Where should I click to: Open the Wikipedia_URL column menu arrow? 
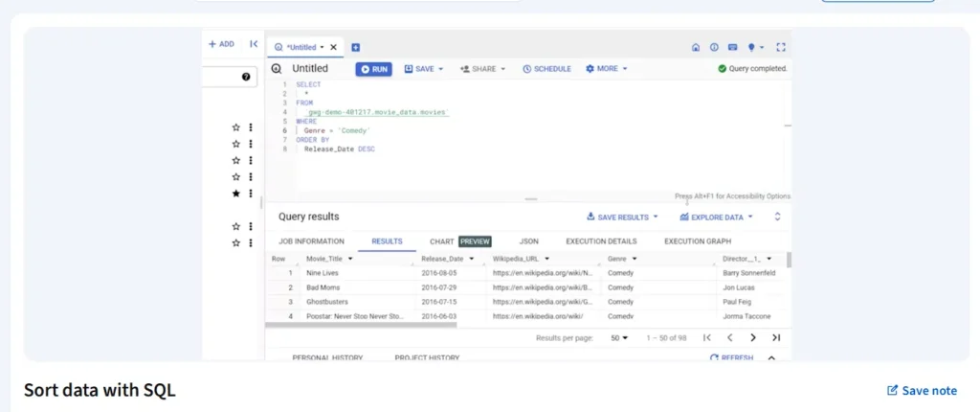point(546,259)
